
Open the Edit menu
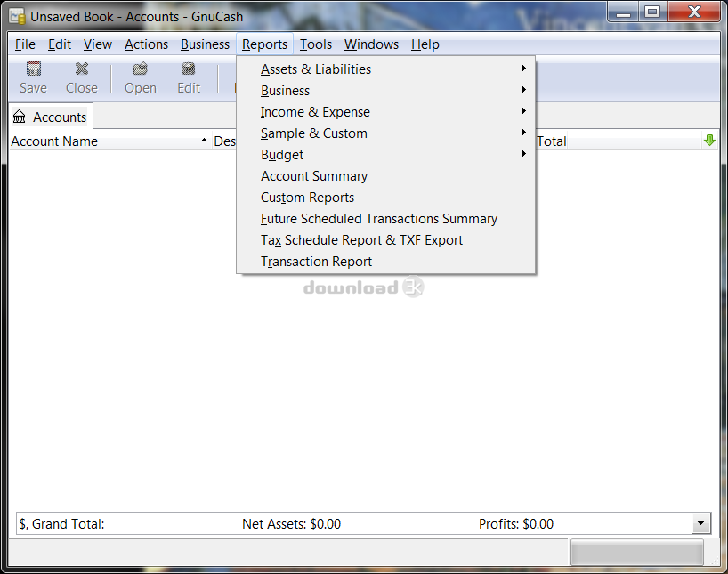pyautogui.click(x=60, y=44)
